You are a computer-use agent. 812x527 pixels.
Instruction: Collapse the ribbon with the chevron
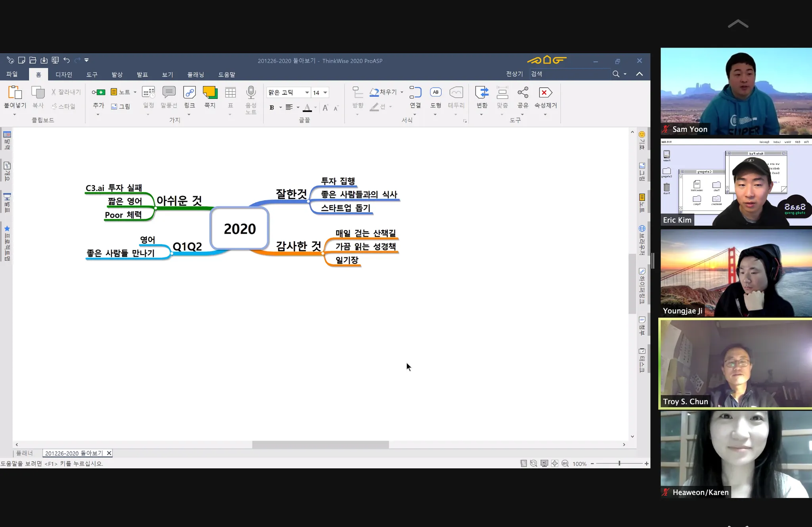639,74
